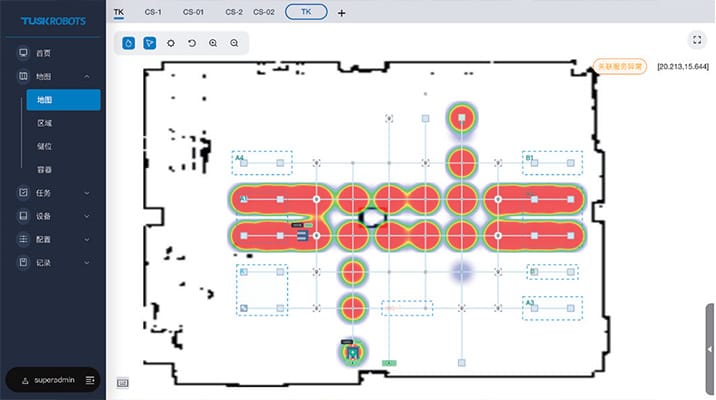
Task: Zoom out of the map
Action: pos(234,43)
